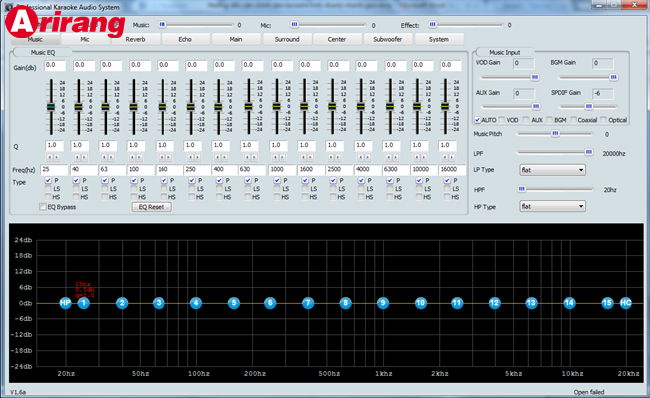Click the HPF frequency slider handle

pyautogui.click(x=521, y=189)
